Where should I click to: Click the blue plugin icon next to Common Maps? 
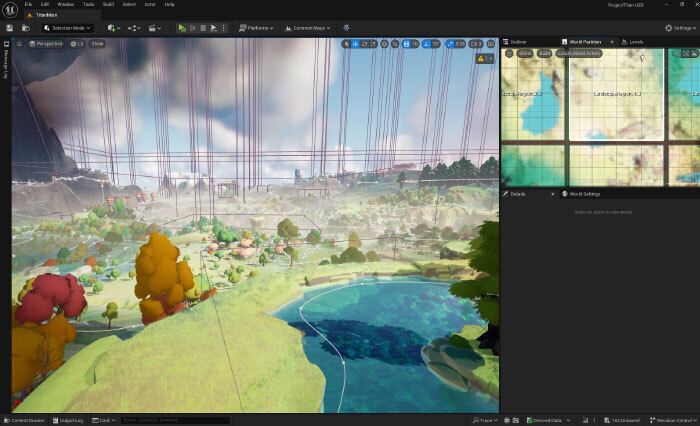click(x=346, y=28)
